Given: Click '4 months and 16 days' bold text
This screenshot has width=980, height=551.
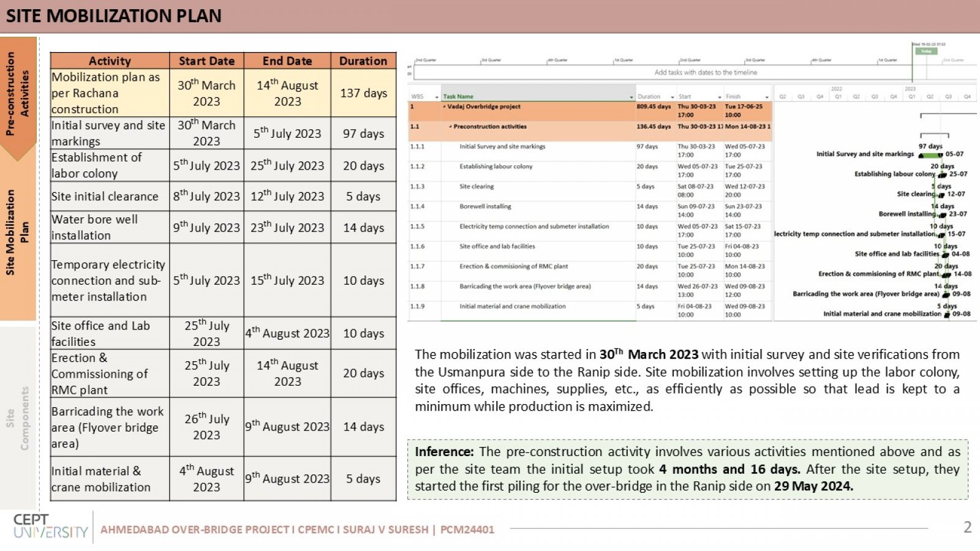Looking at the screenshot, I should point(729,470).
